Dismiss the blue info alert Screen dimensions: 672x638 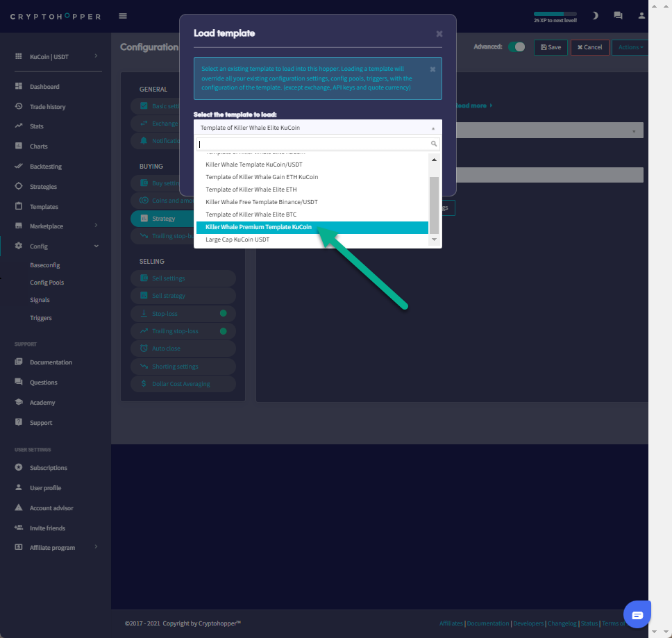point(432,69)
